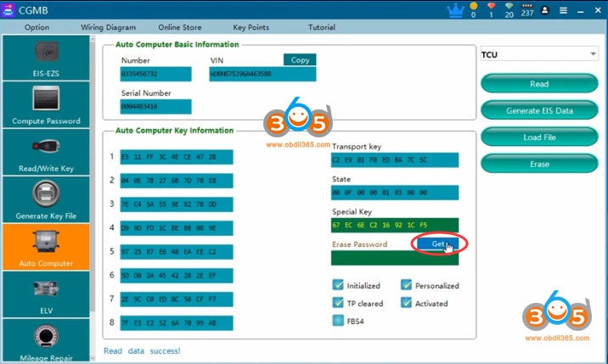Screen dimensions: 608x364
Task: Click the Load File button
Action: [x=539, y=137]
